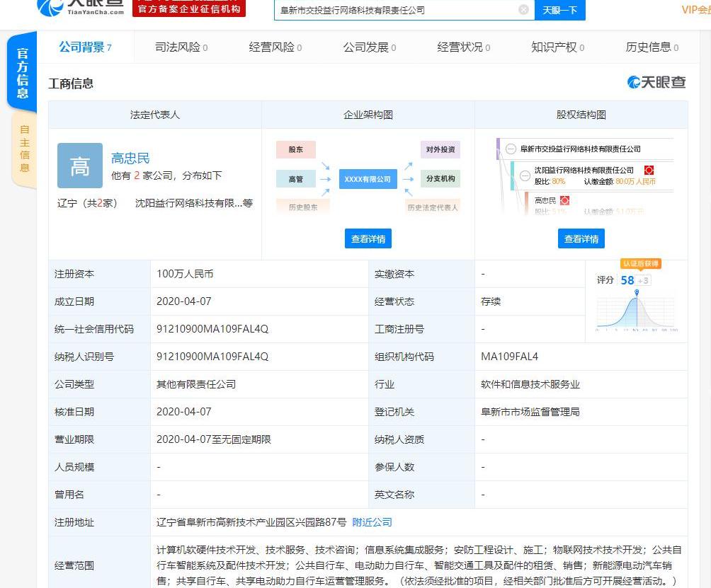Click the 营业期限 value 2020-04-07至无固定期限

point(214,439)
